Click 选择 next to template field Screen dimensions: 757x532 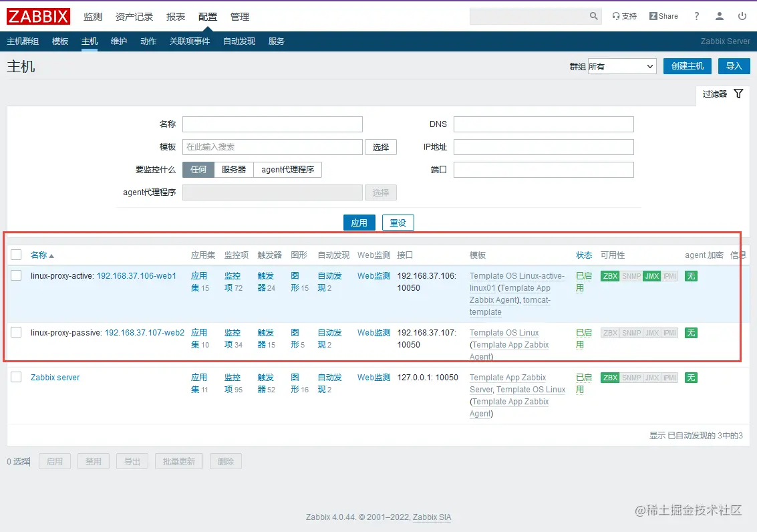pos(380,147)
